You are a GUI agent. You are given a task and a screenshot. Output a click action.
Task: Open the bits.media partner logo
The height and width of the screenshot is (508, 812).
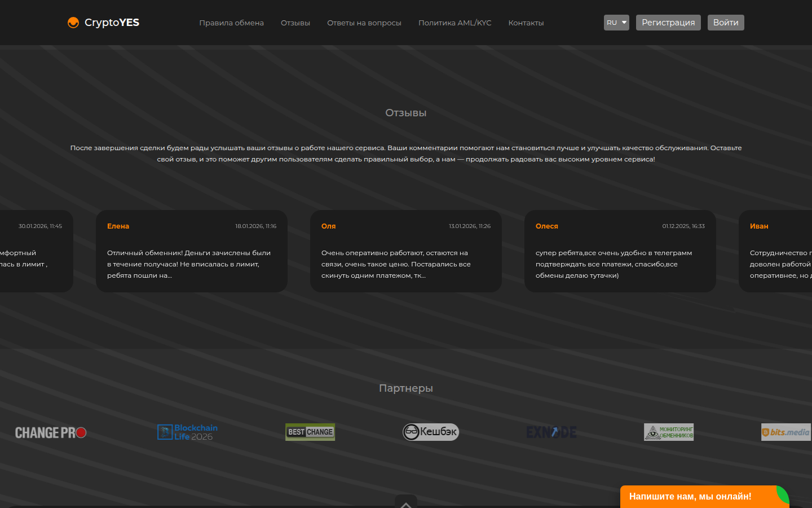(786, 432)
